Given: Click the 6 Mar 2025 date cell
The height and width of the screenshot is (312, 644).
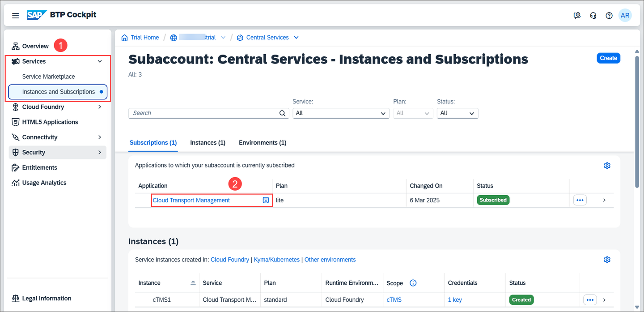Looking at the screenshot, I should (424, 200).
